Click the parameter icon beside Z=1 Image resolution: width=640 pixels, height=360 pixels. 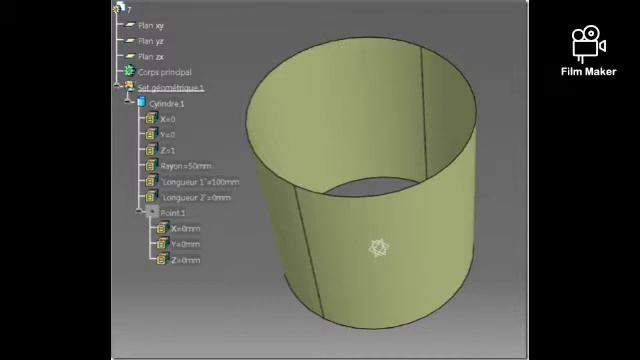pyautogui.click(x=151, y=149)
